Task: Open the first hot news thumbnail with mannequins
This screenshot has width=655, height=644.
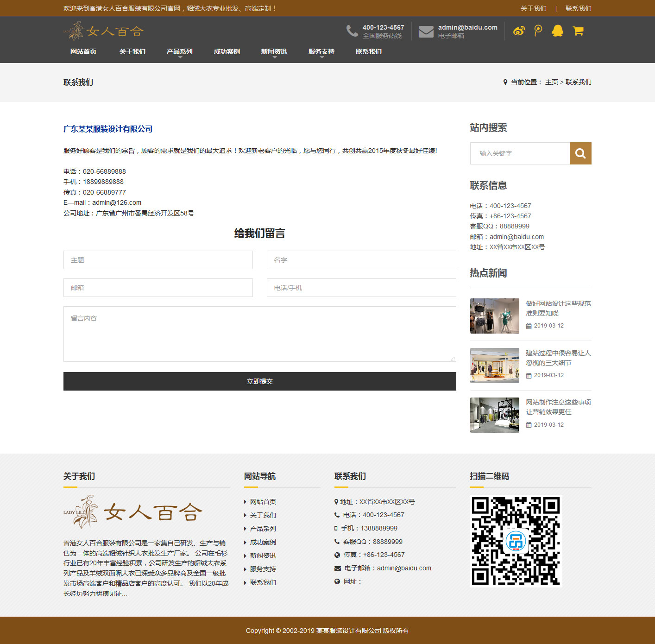Action: click(x=494, y=316)
